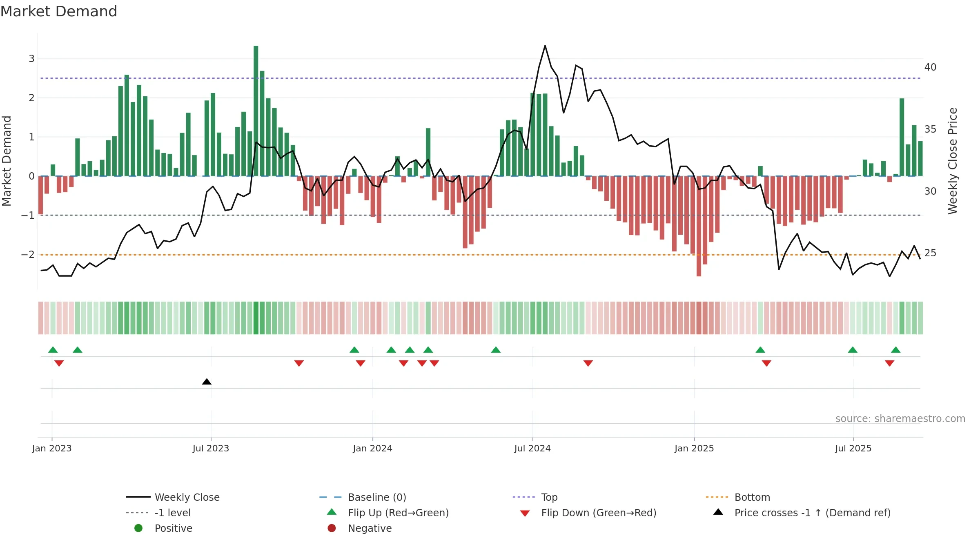Click the last red flip-down marker on the right
The height and width of the screenshot is (551, 980).
click(x=890, y=363)
